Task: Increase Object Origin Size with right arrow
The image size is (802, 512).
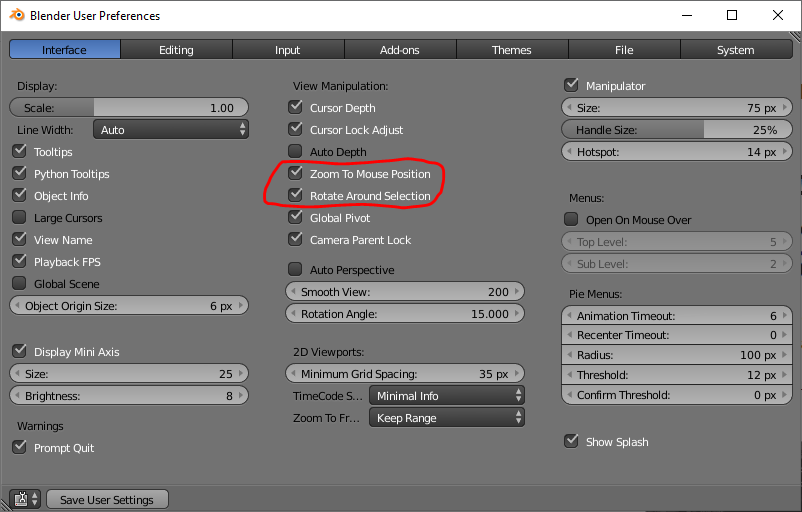Action: click(x=241, y=305)
